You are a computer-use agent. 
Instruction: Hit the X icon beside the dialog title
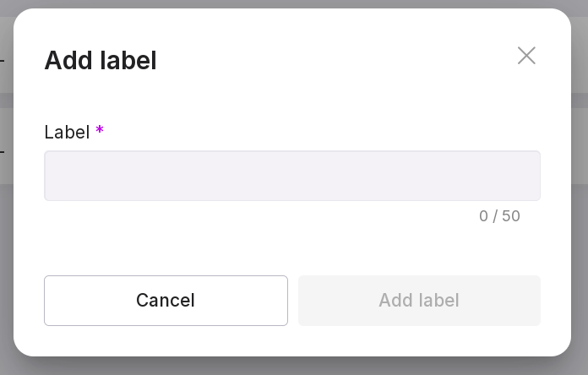[526, 56]
